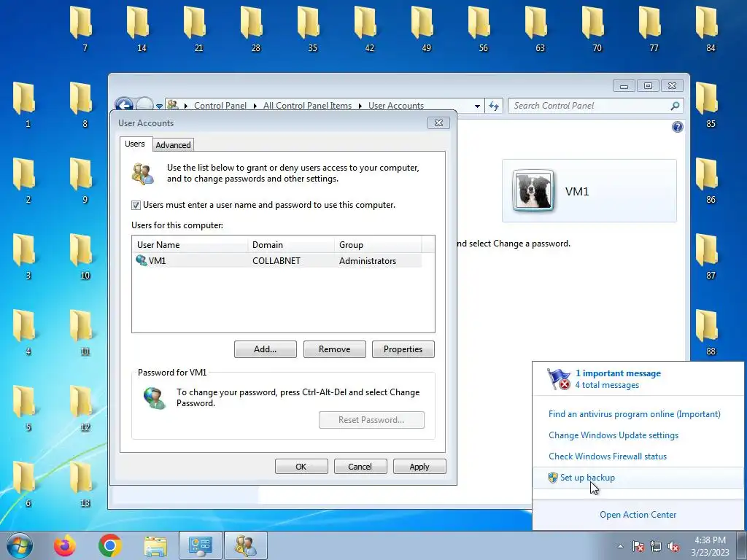Select desktop folder named 88

[708, 332]
